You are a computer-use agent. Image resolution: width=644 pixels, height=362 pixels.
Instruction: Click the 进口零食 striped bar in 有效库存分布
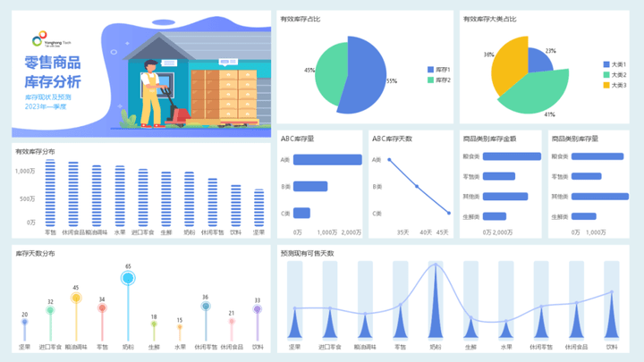[143, 198]
